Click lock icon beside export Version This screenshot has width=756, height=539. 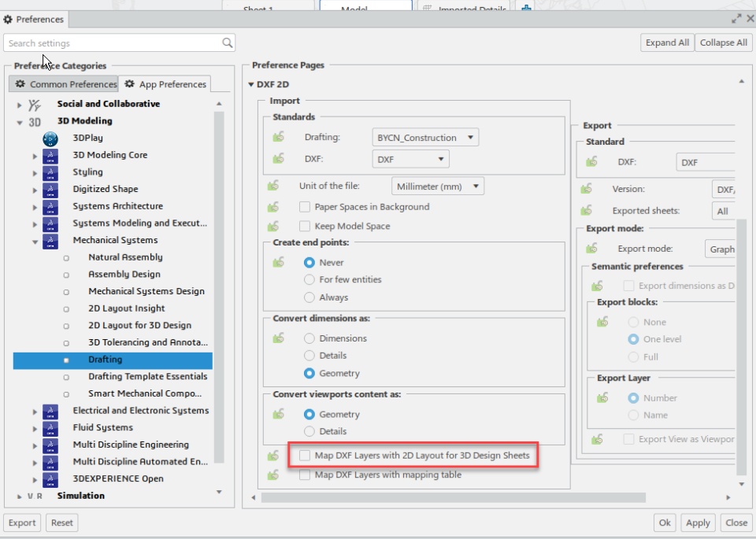coord(586,189)
